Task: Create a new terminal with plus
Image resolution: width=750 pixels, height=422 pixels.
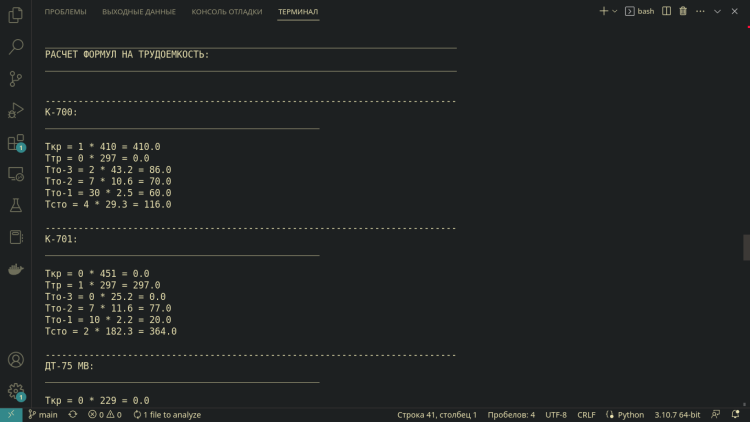Action: point(603,11)
